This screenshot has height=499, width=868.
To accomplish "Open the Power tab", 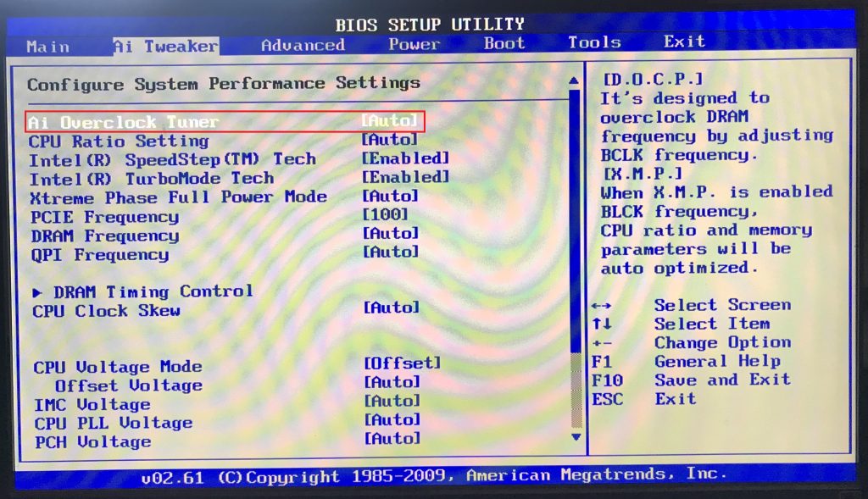I will coord(414,45).
